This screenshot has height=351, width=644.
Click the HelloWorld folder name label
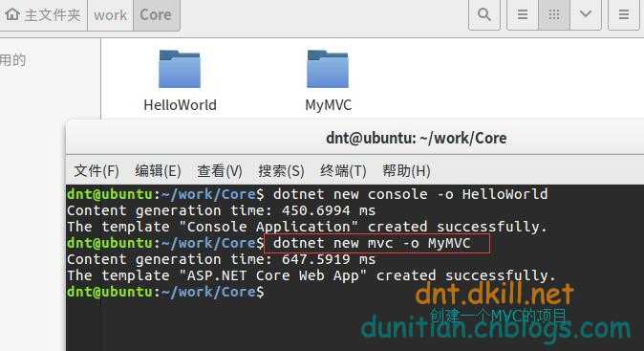[180, 105]
